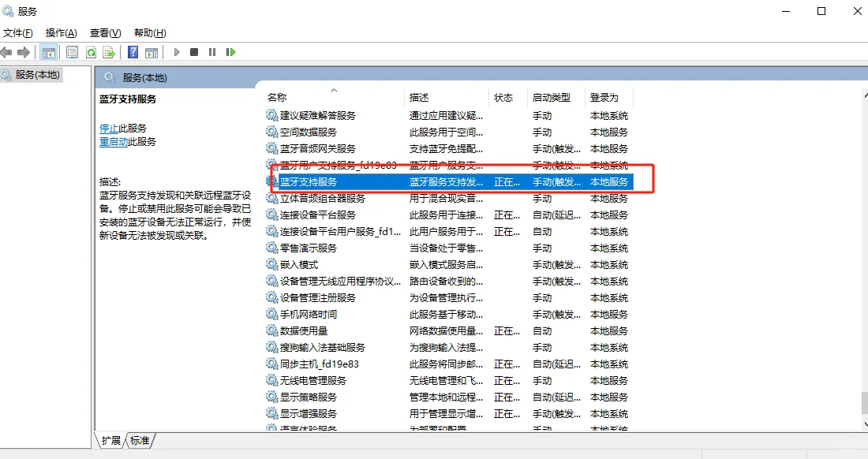Click the scrollbar down arrow of services list

[865, 425]
